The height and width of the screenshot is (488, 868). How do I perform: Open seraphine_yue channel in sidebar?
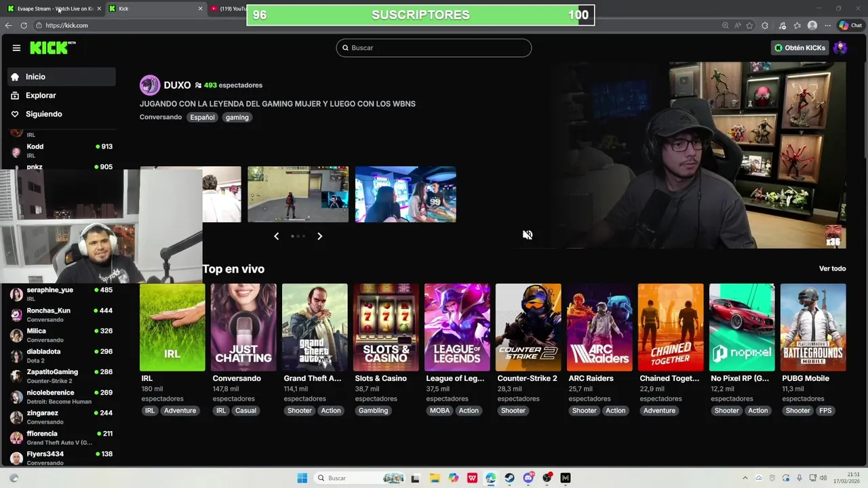(62, 293)
